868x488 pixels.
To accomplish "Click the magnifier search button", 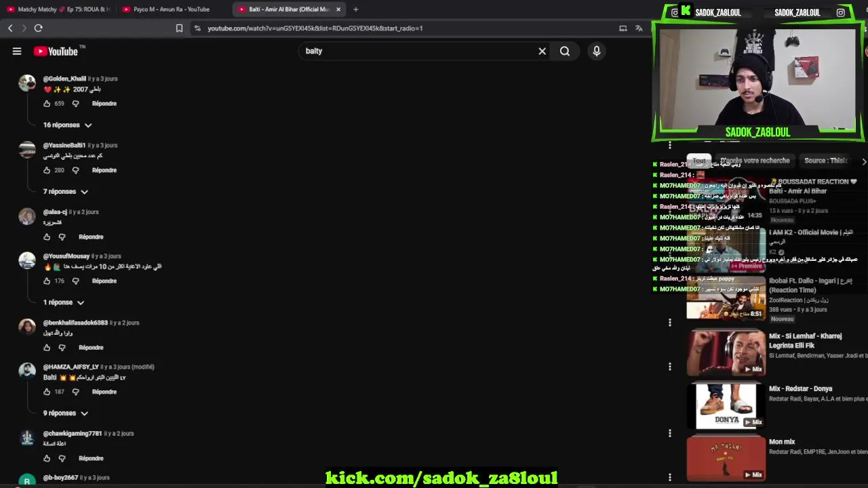I will point(564,51).
